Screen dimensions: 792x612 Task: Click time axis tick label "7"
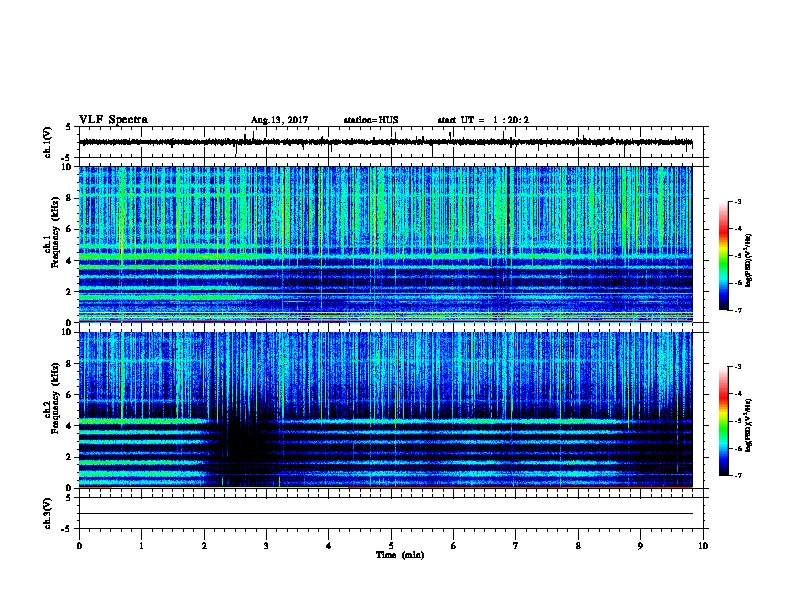pos(516,546)
